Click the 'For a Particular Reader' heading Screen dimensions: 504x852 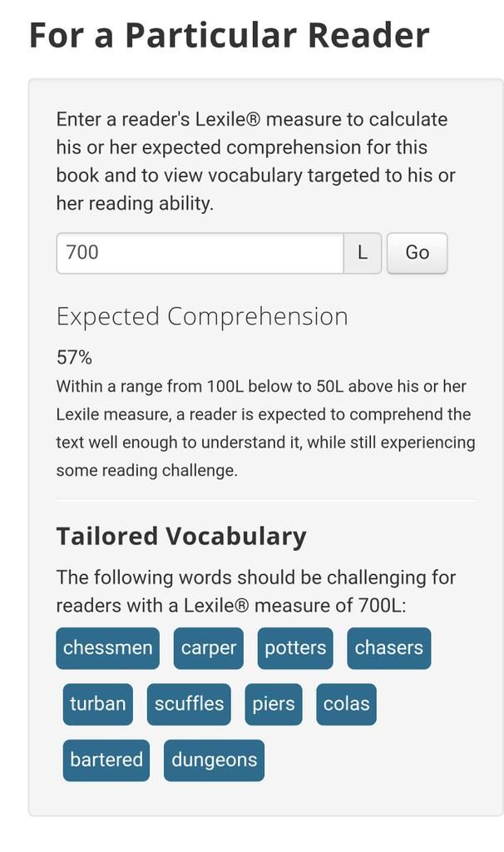pos(229,35)
